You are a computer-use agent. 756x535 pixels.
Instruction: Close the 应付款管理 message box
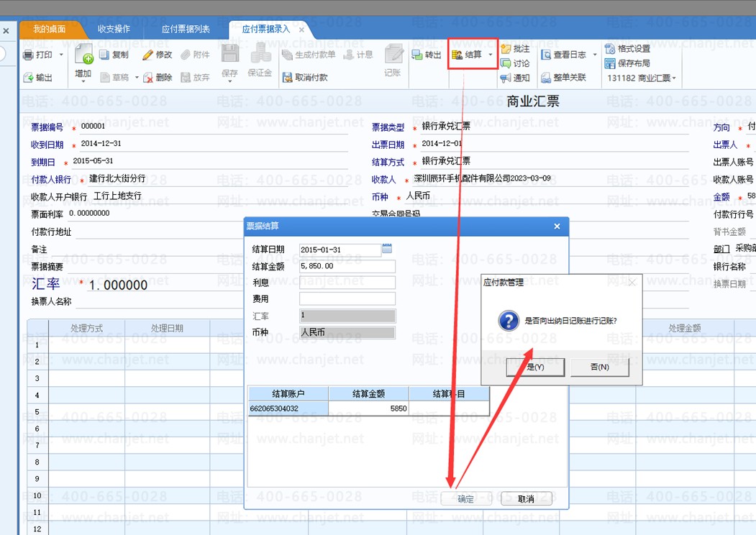coord(632,283)
